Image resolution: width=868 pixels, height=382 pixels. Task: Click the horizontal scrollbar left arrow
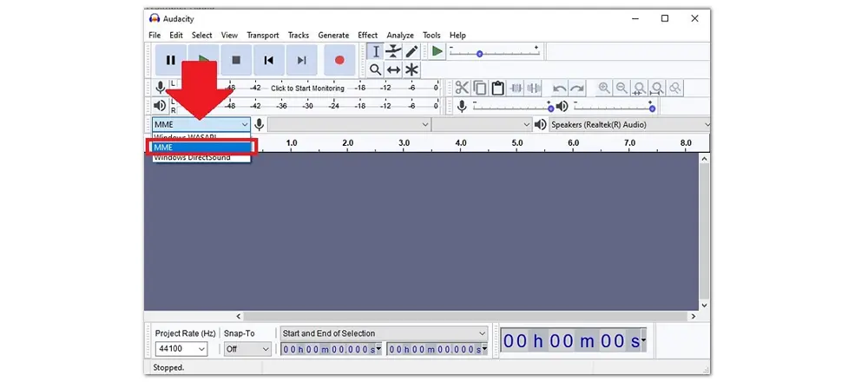239,316
